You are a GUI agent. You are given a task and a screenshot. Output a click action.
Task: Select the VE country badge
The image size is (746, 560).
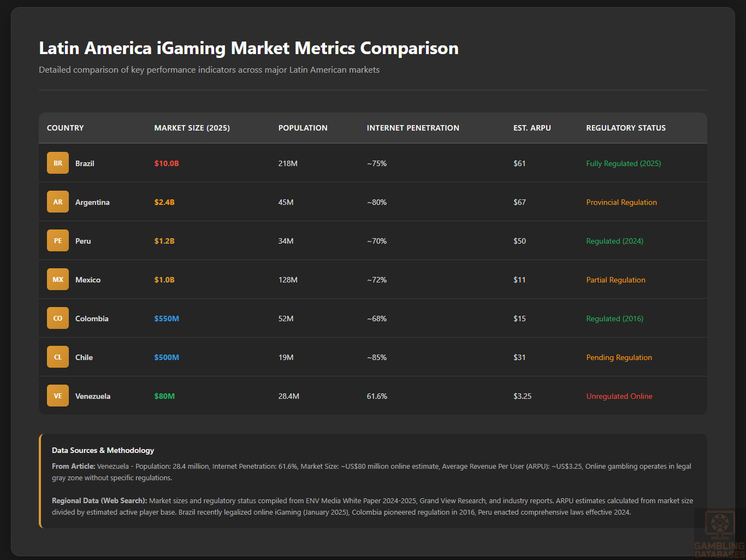[58, 396]
